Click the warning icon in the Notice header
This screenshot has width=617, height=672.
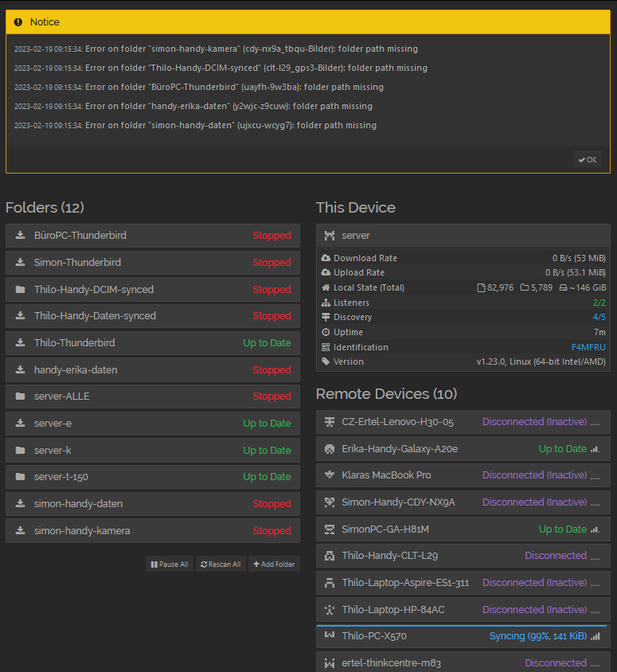point(18,22)
